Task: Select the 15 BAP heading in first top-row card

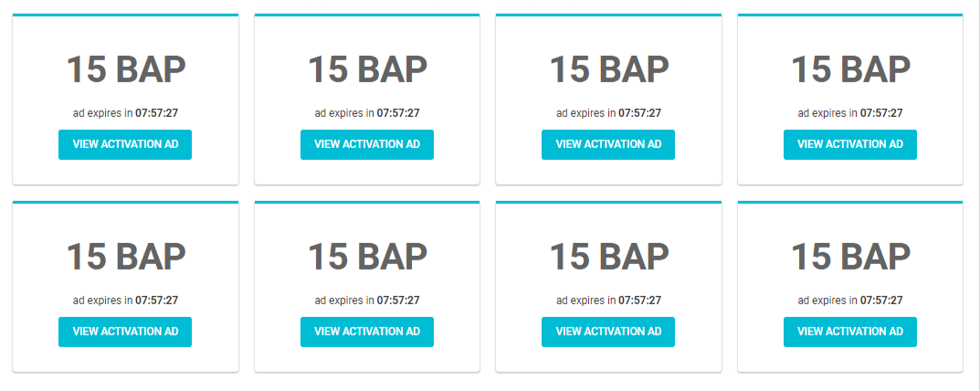Action: click(x=126, y=69)
